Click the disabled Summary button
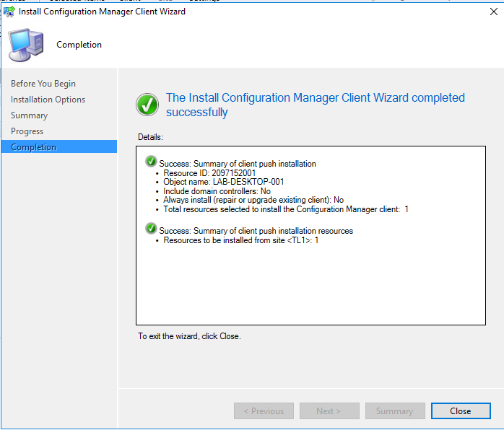The width and height of the screenshot is (504, 430). [395, 411]
